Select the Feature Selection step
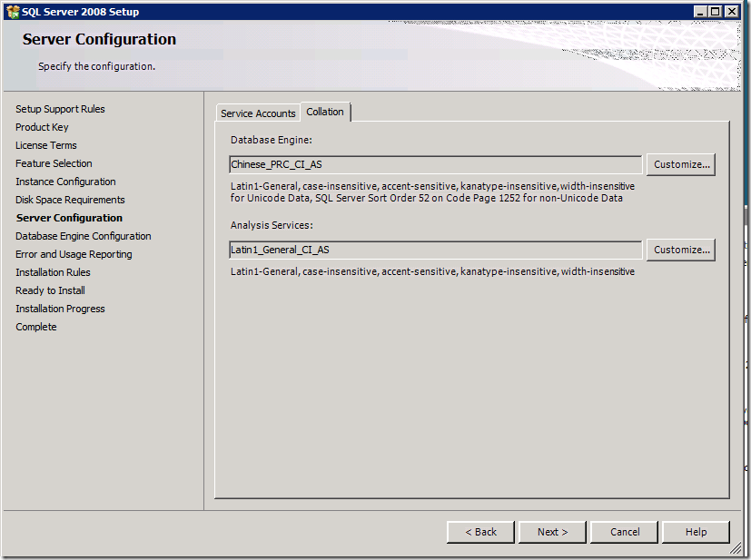Image resolution: width=751 pixels, height=560 pixels. [x=54, y=163]
